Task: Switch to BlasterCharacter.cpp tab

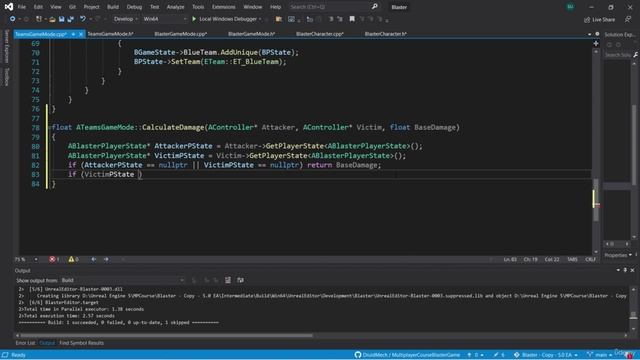Action: [320, 34]
